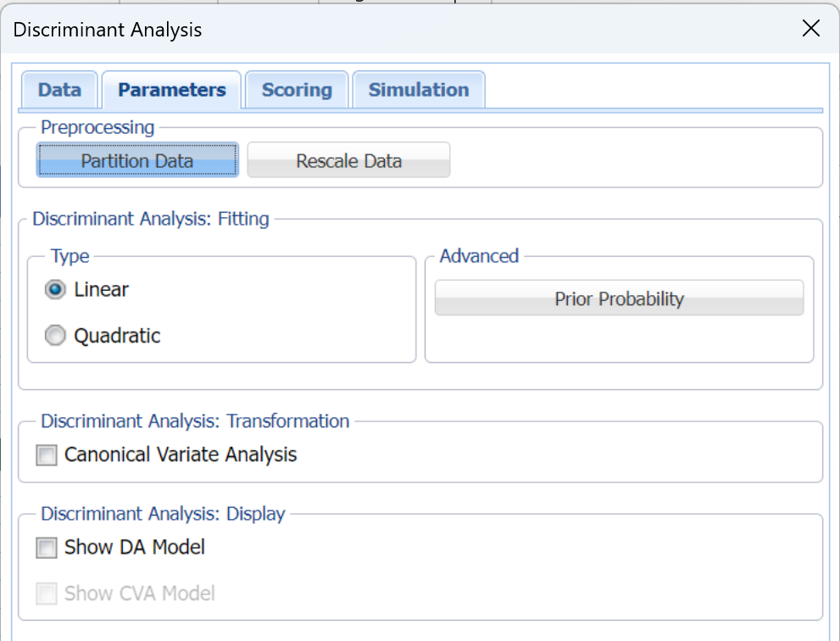Choose the Quadratic radio button
Viewport: 840px width, 641px height.
[x=55, y=337]
